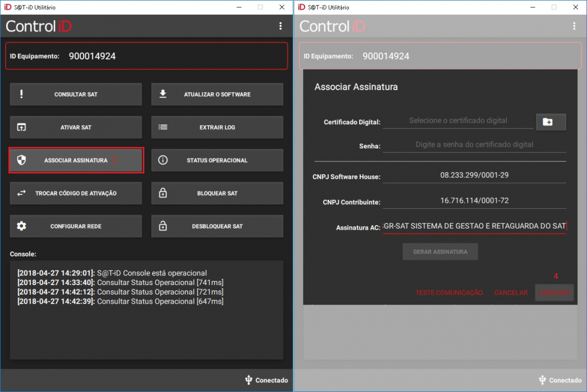Click the list icon on Extrair Log
The height and width of the screenshot is (392, 587).
[x=163, y=127]
